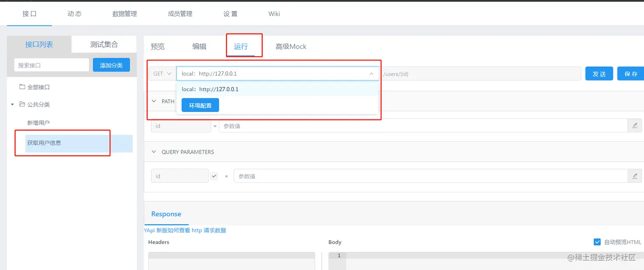This screenshot has height=270, width=644.
Task: Click the /users/{id} path field
Action: 480,74
